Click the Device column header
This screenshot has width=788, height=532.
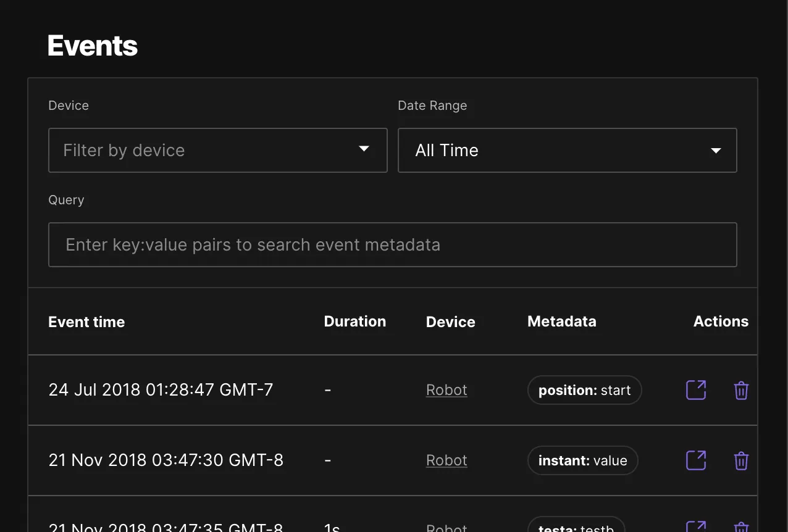450,322
